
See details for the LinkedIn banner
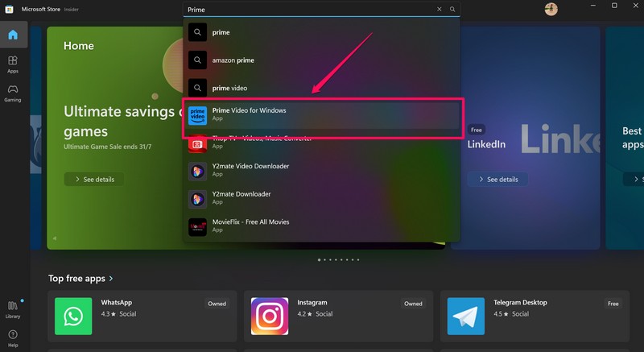click(x=497, y=179)
